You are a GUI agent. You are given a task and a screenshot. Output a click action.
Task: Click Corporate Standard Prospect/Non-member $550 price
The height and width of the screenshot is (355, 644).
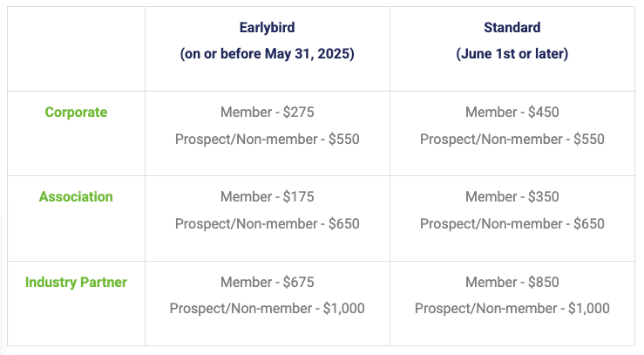point(512,140)
